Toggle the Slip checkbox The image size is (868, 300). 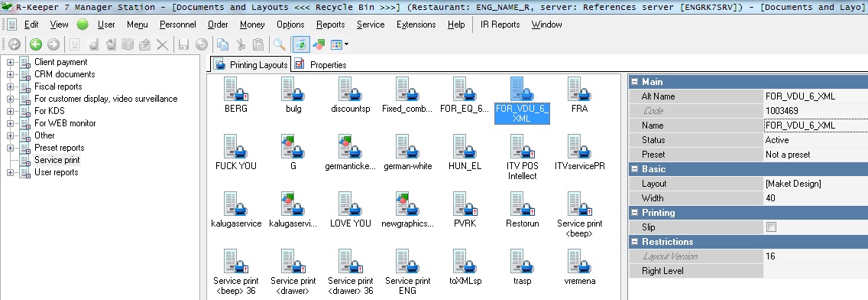coord(771,227)
